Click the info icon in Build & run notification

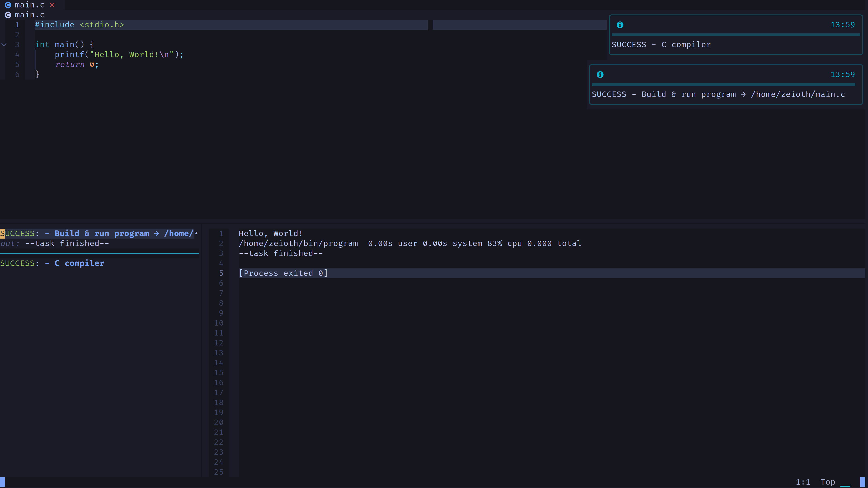[x=600, y=74]
